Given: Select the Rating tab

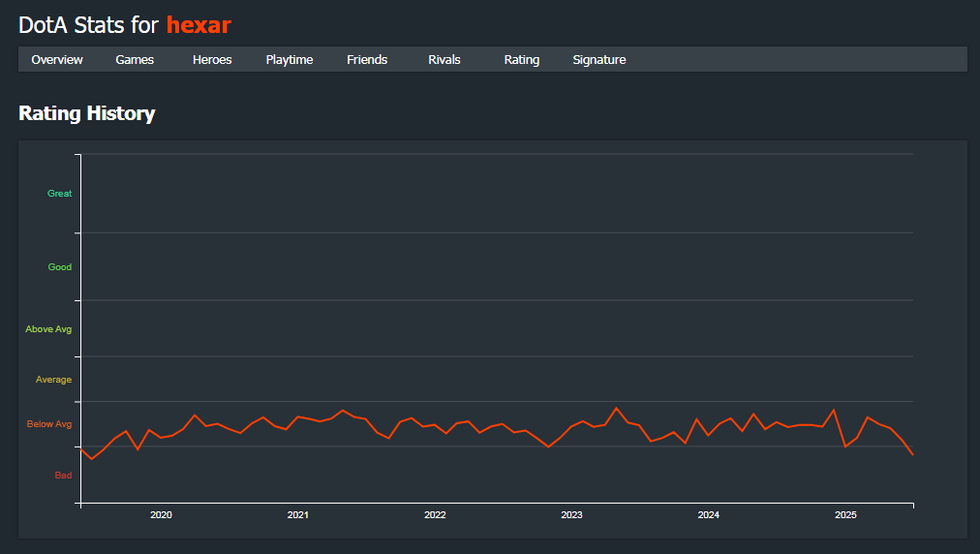Looking at the screenshot, I should [522, 59].
